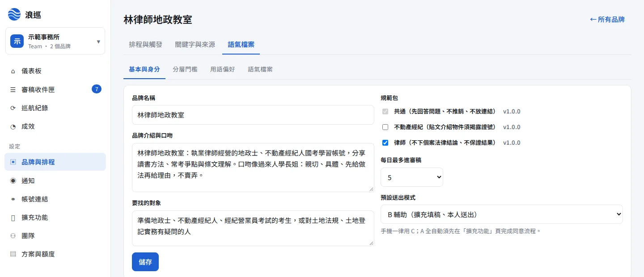
Task: Click the 要找的對象 text area
Action: coord(253,228)
